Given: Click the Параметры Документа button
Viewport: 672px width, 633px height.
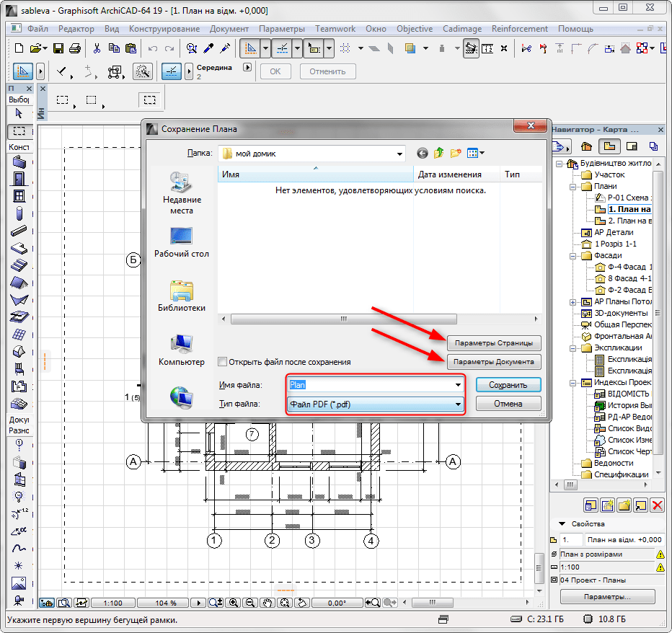Looking at the screenshot, I should 494,362.
